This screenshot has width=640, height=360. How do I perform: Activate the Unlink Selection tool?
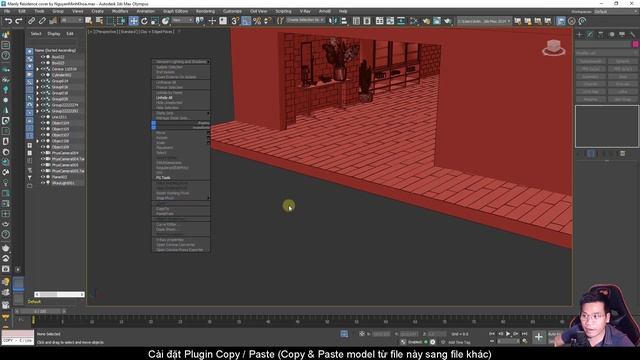click(42, 21)
